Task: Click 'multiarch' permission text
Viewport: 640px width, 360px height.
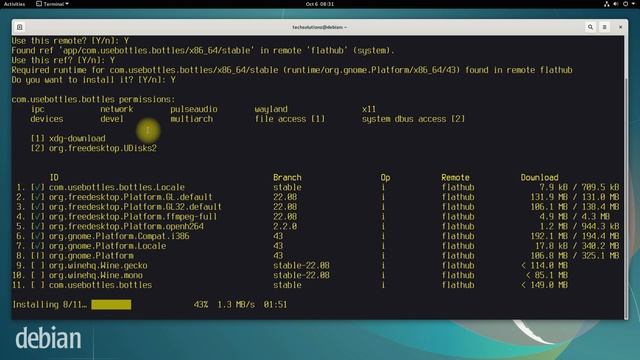Action: [191, 119]
